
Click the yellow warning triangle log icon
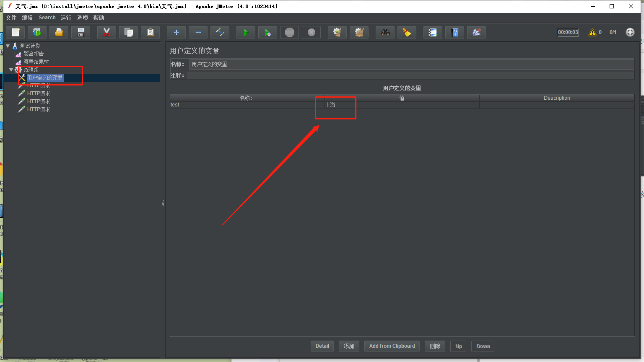tap(592, 32)
